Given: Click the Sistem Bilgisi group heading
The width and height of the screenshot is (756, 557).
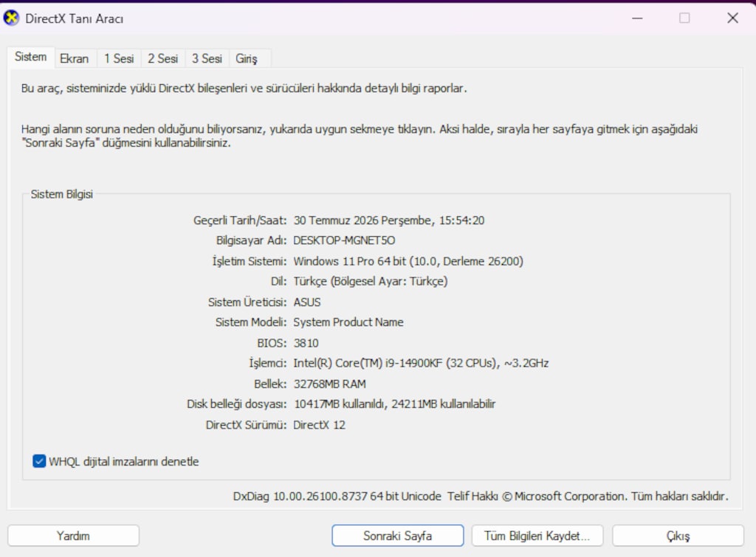Looking at the screenshot, I should click(x=62, y=194).
